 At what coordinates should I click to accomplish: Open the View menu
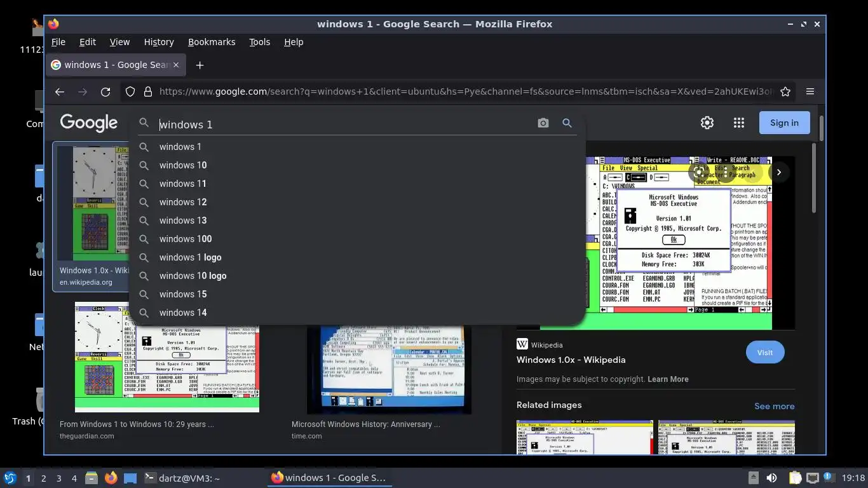(119, 42)
